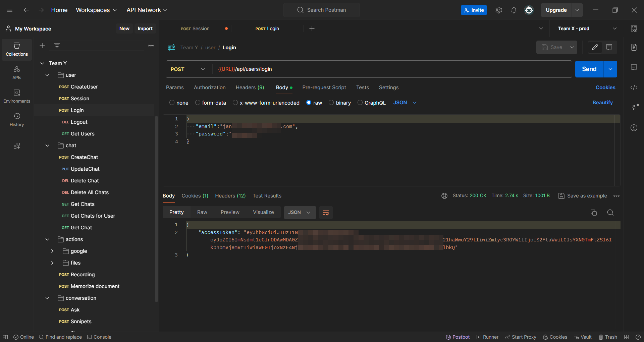The width and height of the screenshot is (644, 342).
Task: Click the Beautify link
Action: pos(602,103)
